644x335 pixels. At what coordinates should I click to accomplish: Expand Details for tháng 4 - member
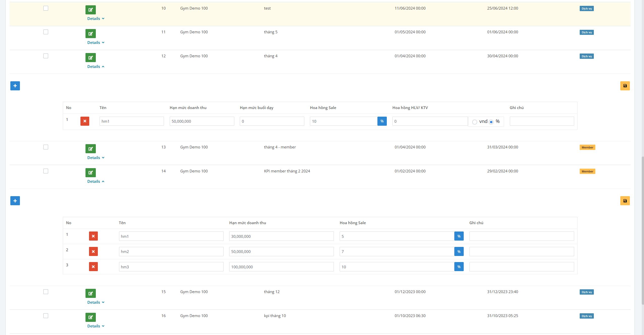pyautogui.click(x=96, y=158)
